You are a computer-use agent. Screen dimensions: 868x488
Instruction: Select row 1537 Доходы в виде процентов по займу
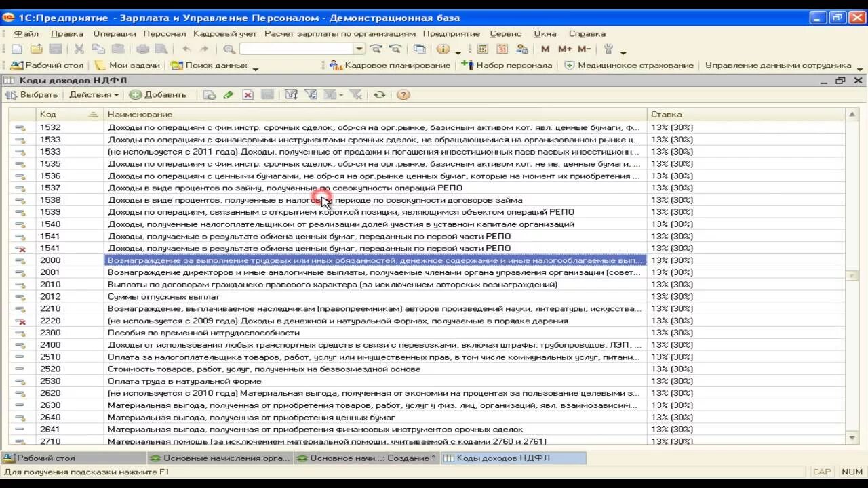click(x=427, y=188)
